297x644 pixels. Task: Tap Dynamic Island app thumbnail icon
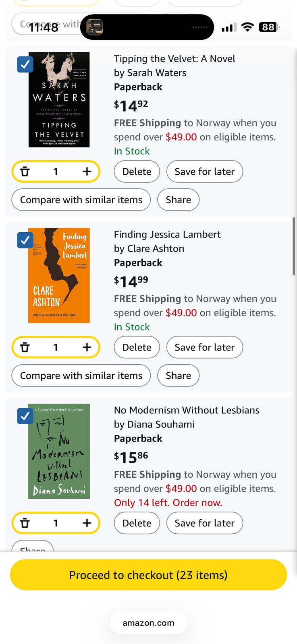pos(95,27)
